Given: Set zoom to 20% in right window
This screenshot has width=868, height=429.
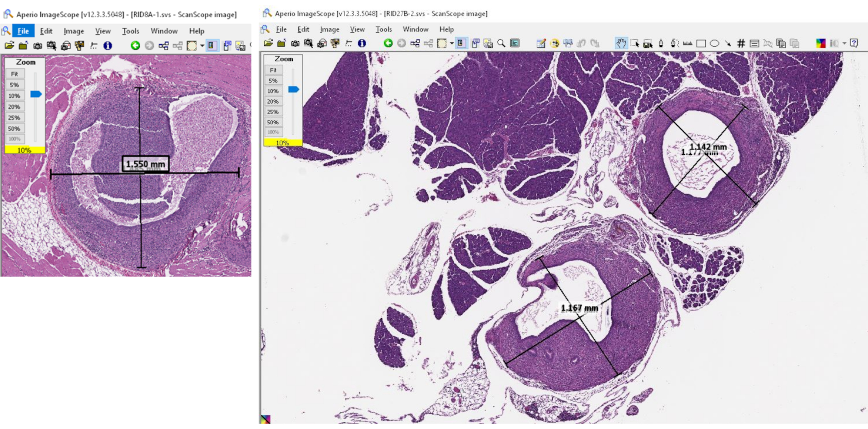Looking at the screenshot, I should [273, 101].
